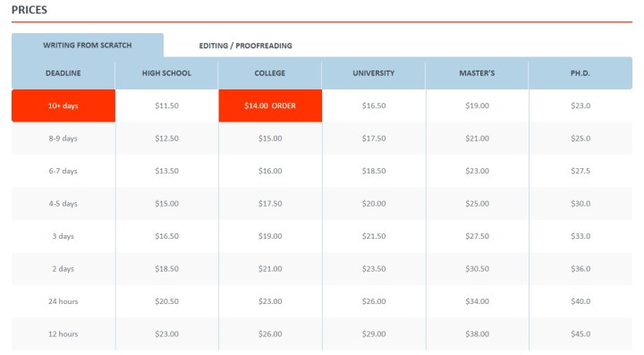
Task: Select the 12 hours deadline
Action: pos(64,334)
